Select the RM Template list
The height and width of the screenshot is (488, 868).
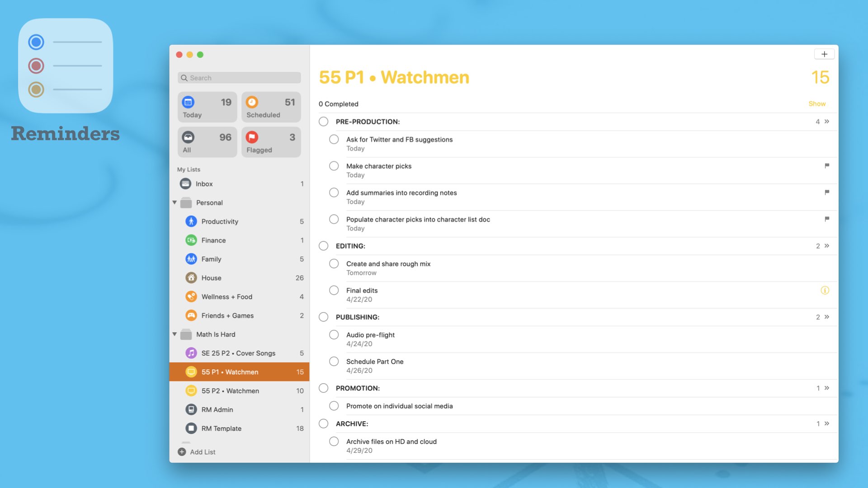point(240,428)
